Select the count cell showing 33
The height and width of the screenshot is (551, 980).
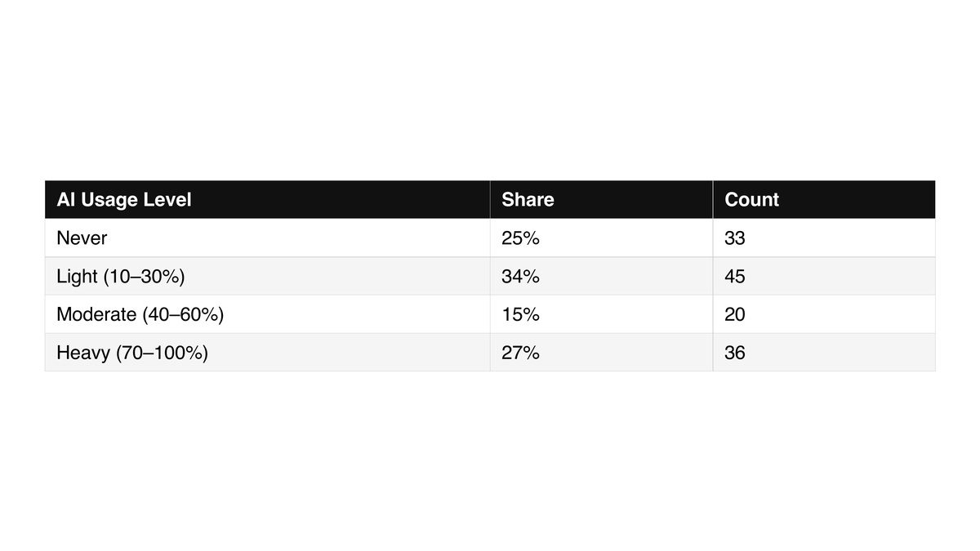point(824,238)
